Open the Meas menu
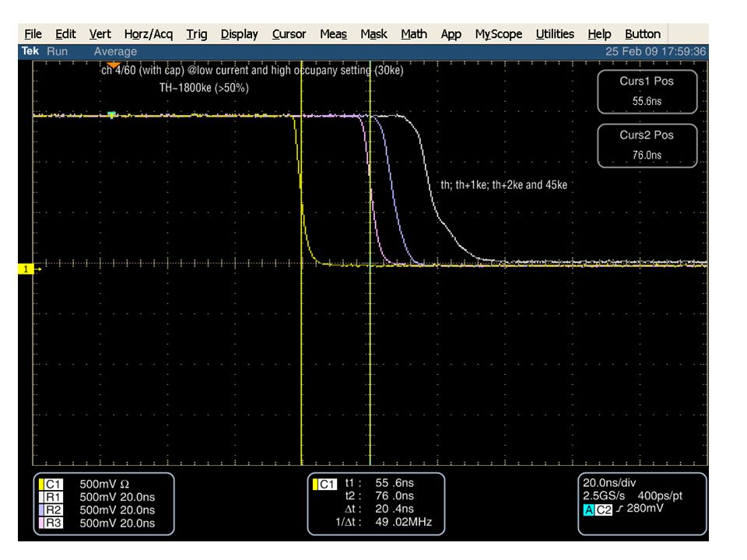Screen dimensions: 747x560 point(333,34)
